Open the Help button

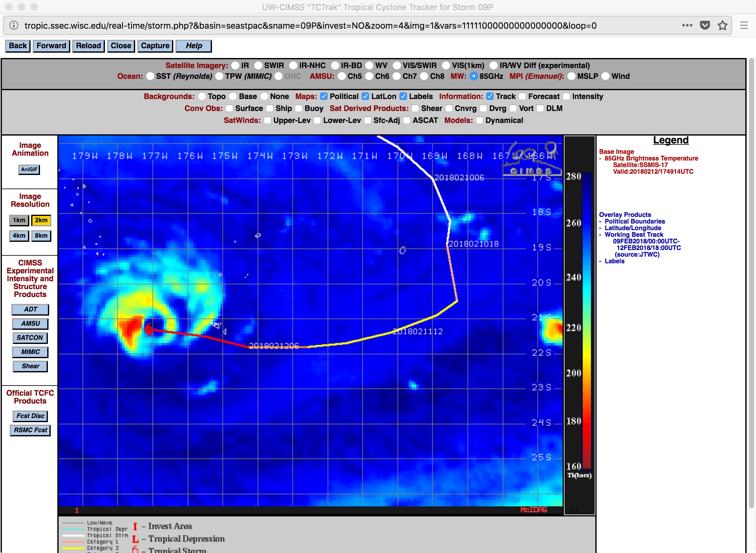[x=194, y=46]
